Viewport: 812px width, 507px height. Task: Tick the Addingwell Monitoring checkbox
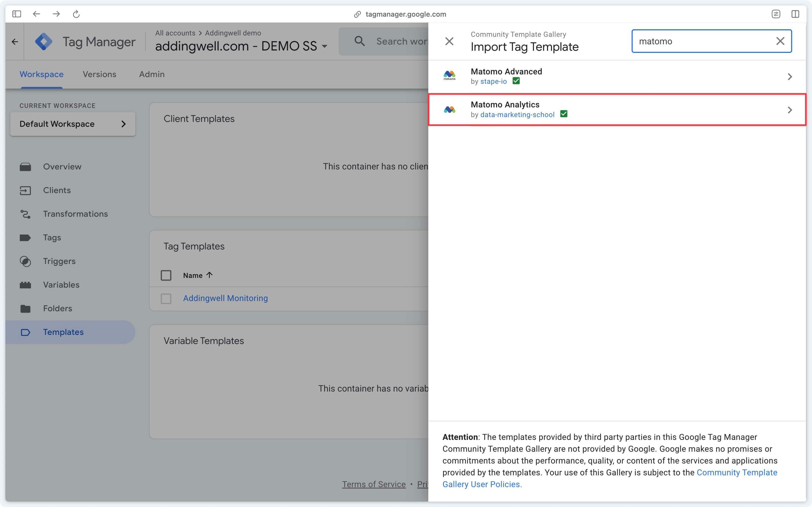(166, 298)
